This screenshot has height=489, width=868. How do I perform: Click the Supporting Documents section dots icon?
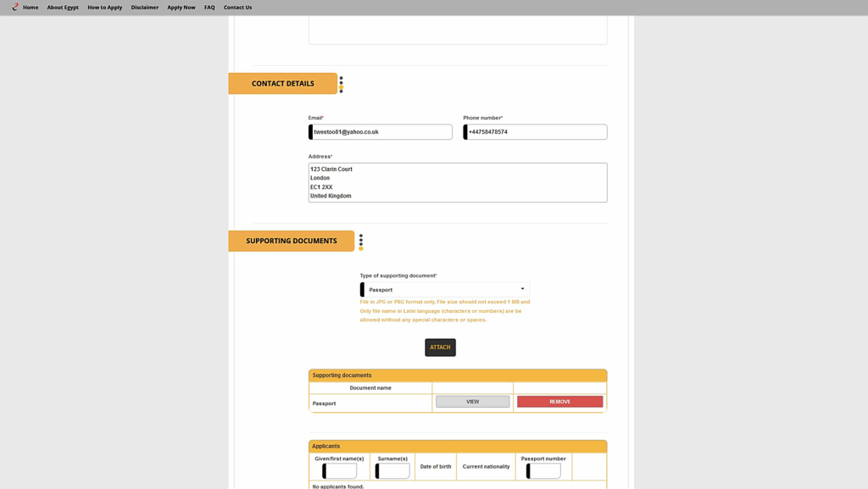[361, 242]
